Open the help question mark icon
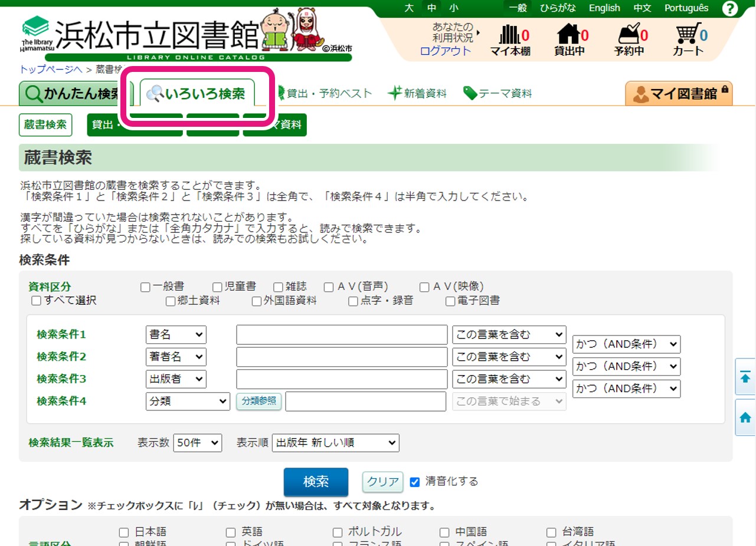 tap(730, 9)
